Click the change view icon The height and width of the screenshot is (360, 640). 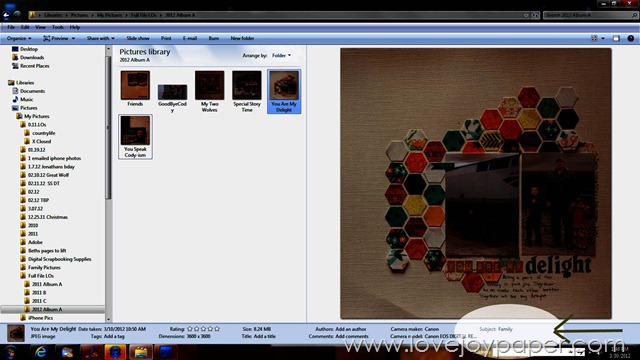coord(594,38)
